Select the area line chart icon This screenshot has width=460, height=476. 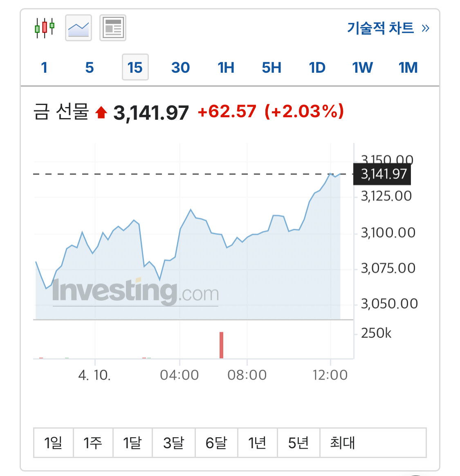[x=79, y=28]
